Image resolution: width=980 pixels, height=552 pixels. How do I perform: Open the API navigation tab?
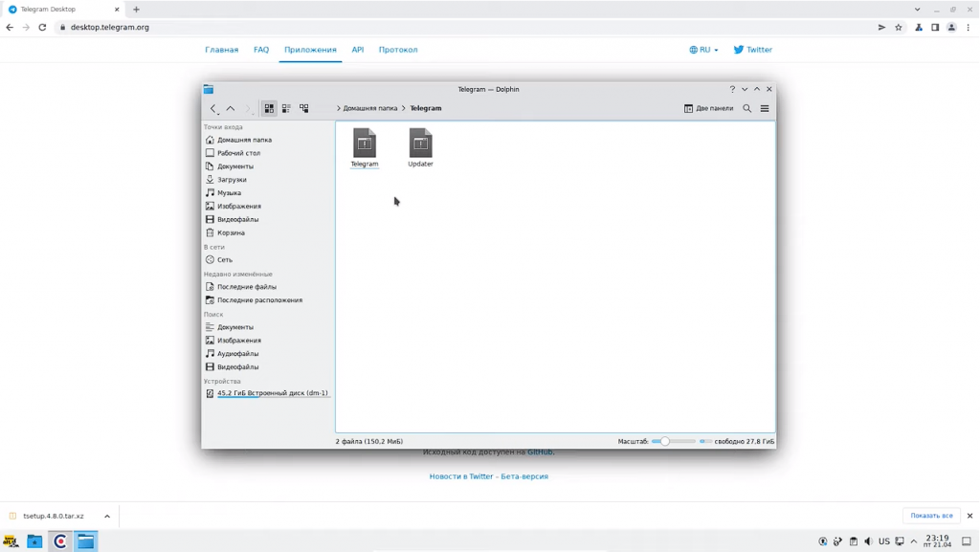click(358, 50)
